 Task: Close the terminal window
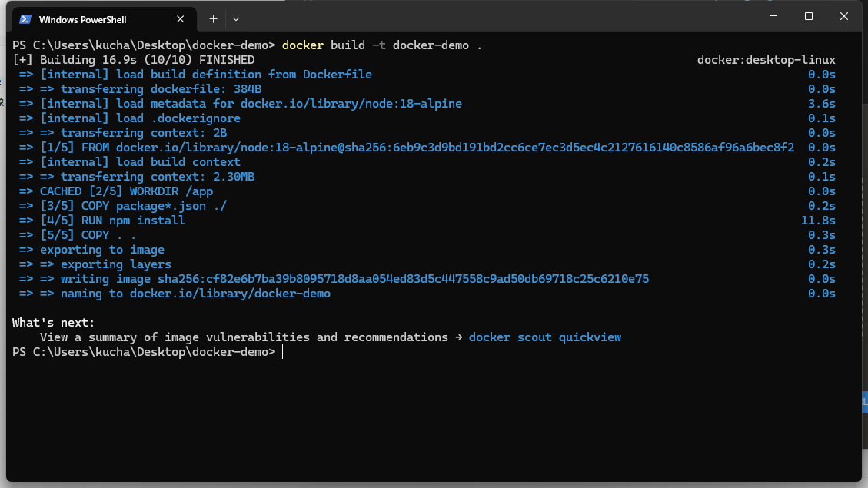coord(843,16)
